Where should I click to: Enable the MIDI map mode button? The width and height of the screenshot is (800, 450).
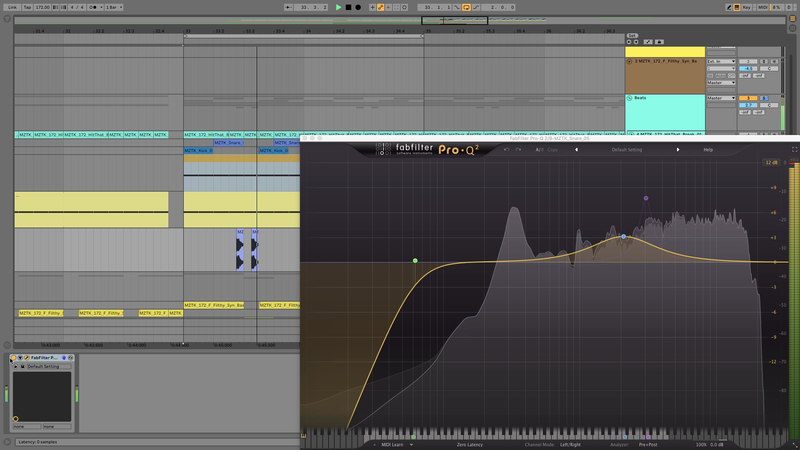coord(762,7)
